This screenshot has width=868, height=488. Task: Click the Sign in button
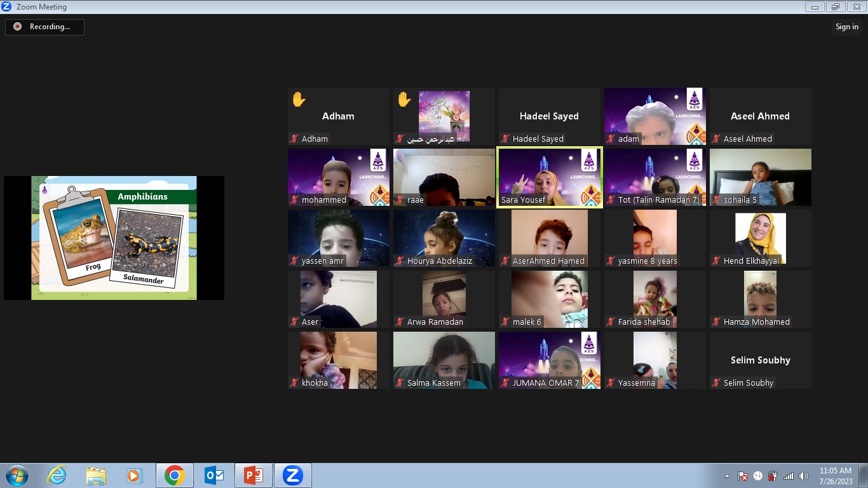pos(846,27)
